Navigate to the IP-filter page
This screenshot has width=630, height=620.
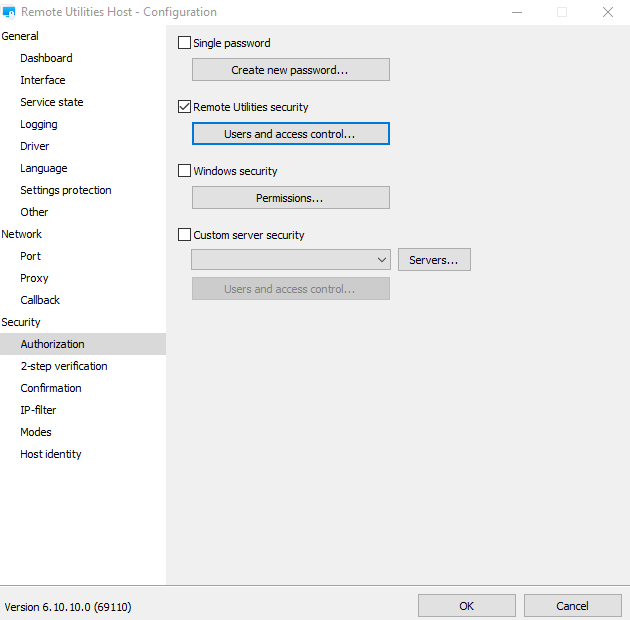click(x=38, y=410)
